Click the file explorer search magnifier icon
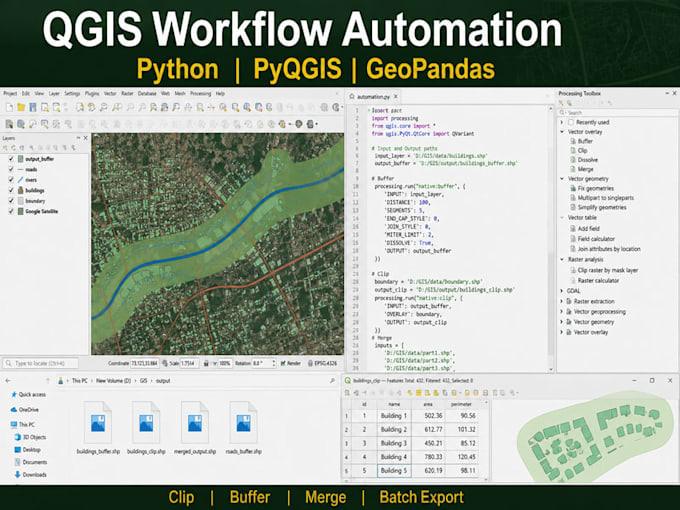 [332, 381]
